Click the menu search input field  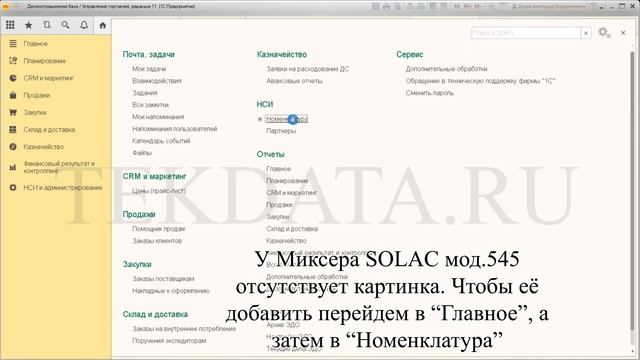click(x=526, y=33)
